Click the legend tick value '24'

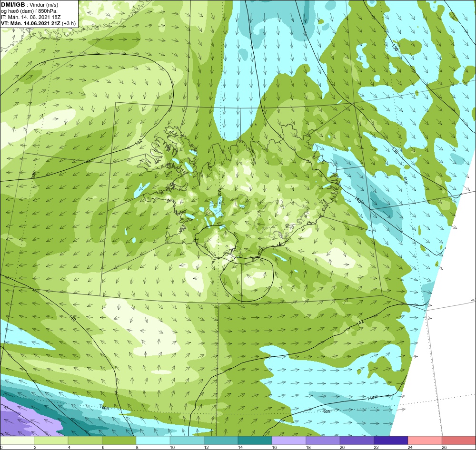[x=410, y=447]
